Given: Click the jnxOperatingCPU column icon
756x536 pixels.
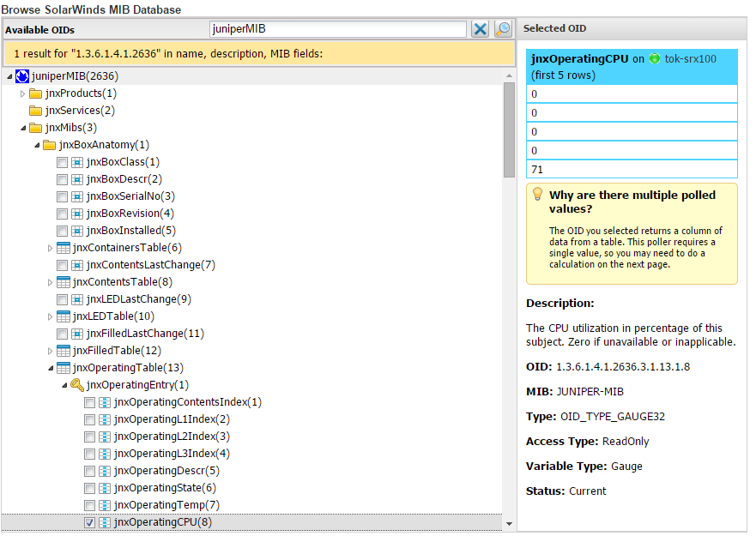Looking at the screenshot, I should [x=105, y=522].
